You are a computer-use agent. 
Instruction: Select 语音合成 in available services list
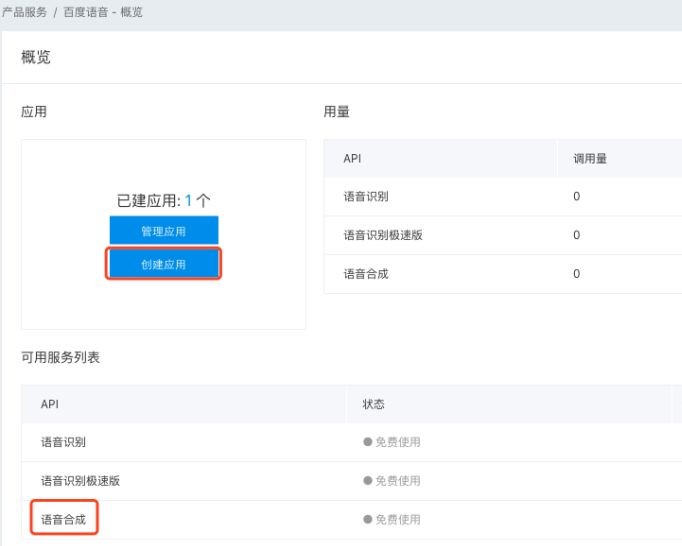pyautogui.click(x=64, y=519)
